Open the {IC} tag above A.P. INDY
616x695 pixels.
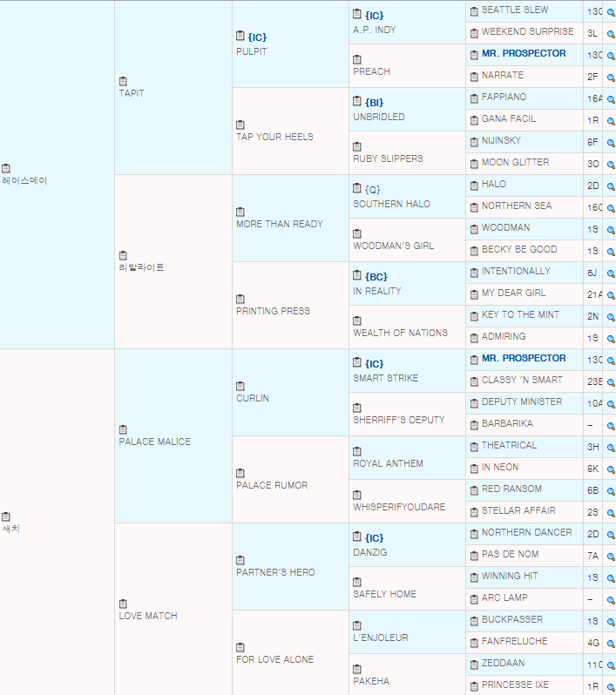tap(374, 16)
